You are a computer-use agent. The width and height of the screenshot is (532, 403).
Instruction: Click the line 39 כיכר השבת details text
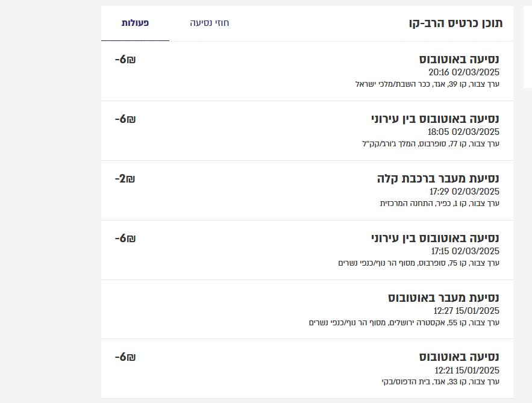(x=427, y=84)
